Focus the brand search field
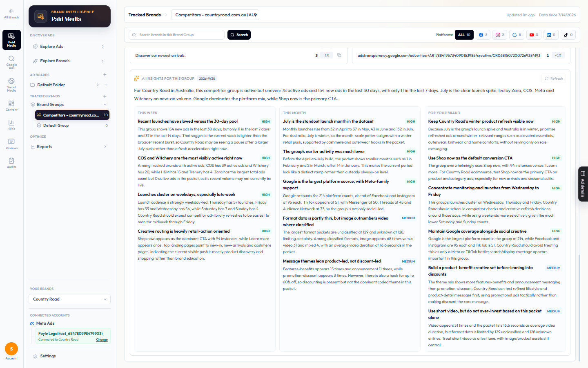588x368 pixels. coord(177,35)
